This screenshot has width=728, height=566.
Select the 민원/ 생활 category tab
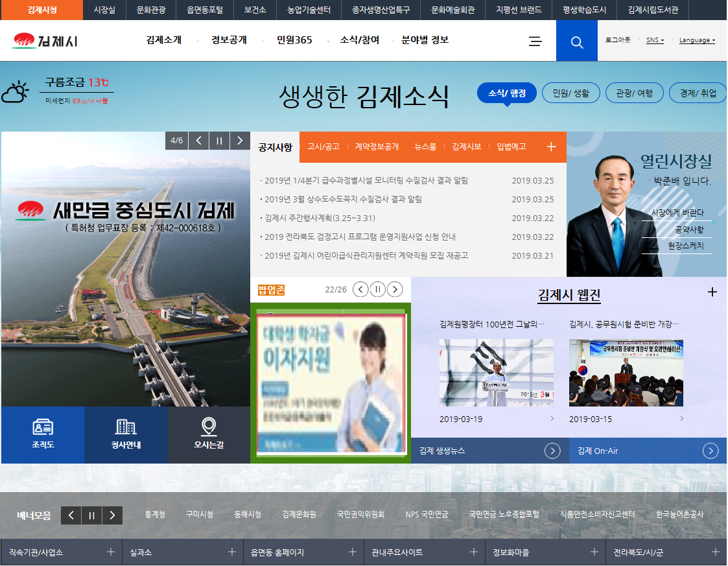pos(570,93)
